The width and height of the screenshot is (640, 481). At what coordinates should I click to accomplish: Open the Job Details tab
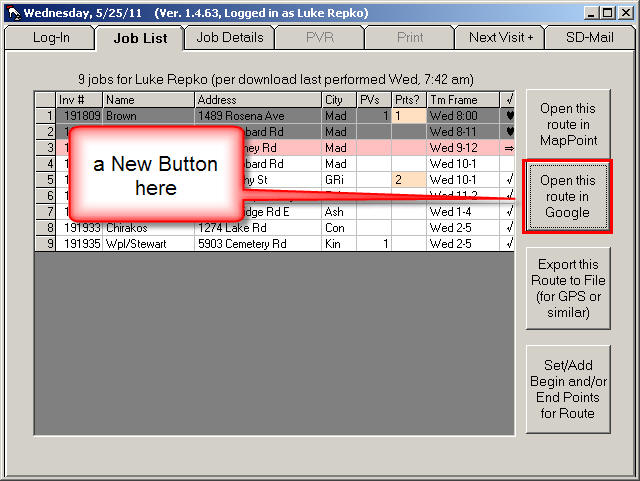(230, 38)
